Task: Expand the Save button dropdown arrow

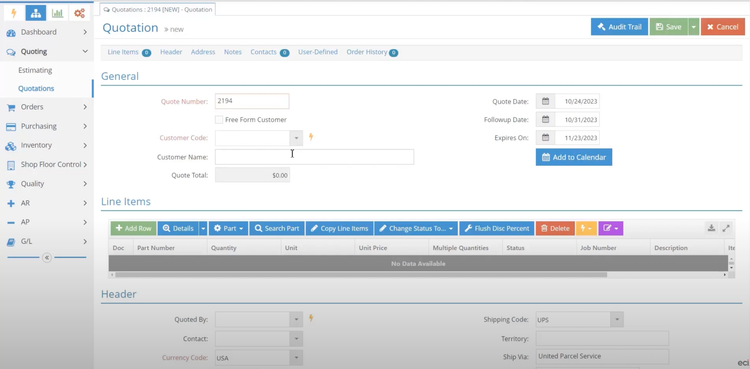Action: click(694, 27)
